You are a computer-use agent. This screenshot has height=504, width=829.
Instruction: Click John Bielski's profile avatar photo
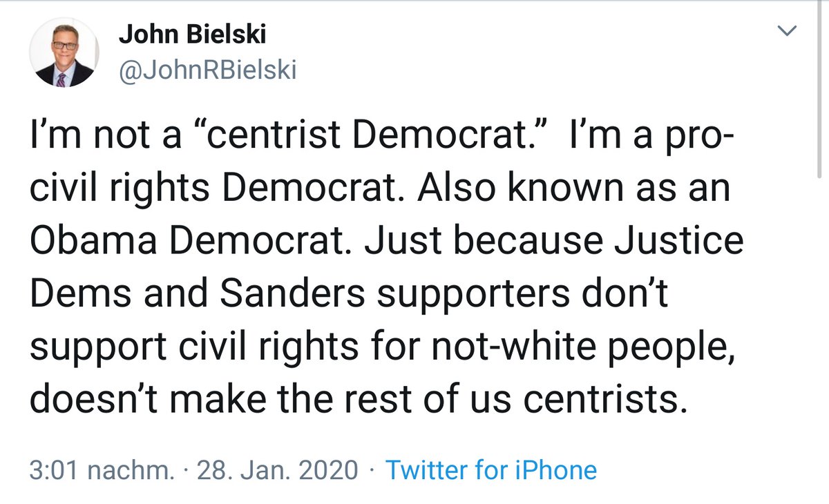click(64, 53)
